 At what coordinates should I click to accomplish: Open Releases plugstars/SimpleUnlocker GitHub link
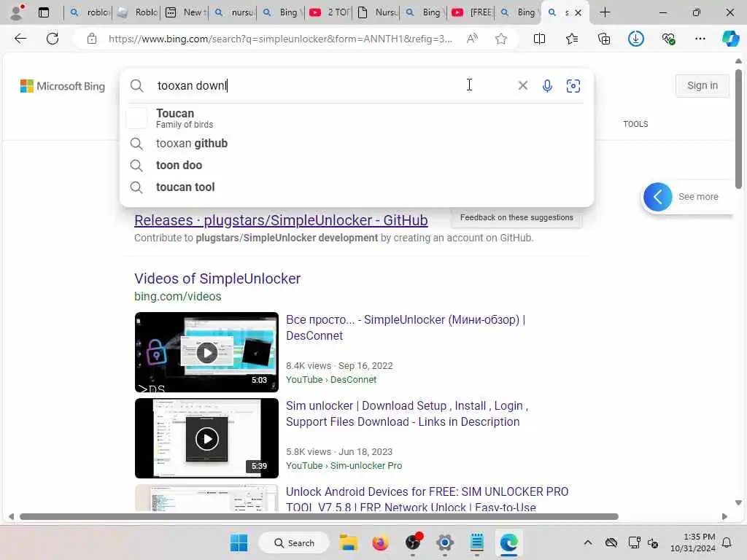tap(281, 220)
